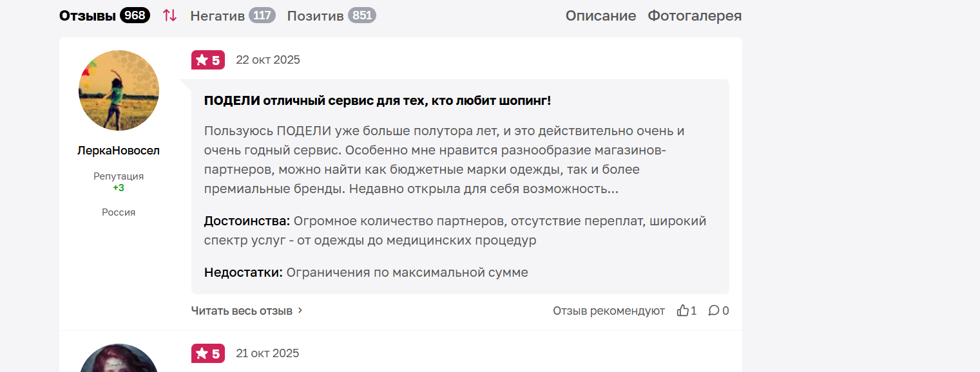Viewport: 980px width, 372px height.
Task: Click the red sort arrows icon
Action: pos(169,15)
